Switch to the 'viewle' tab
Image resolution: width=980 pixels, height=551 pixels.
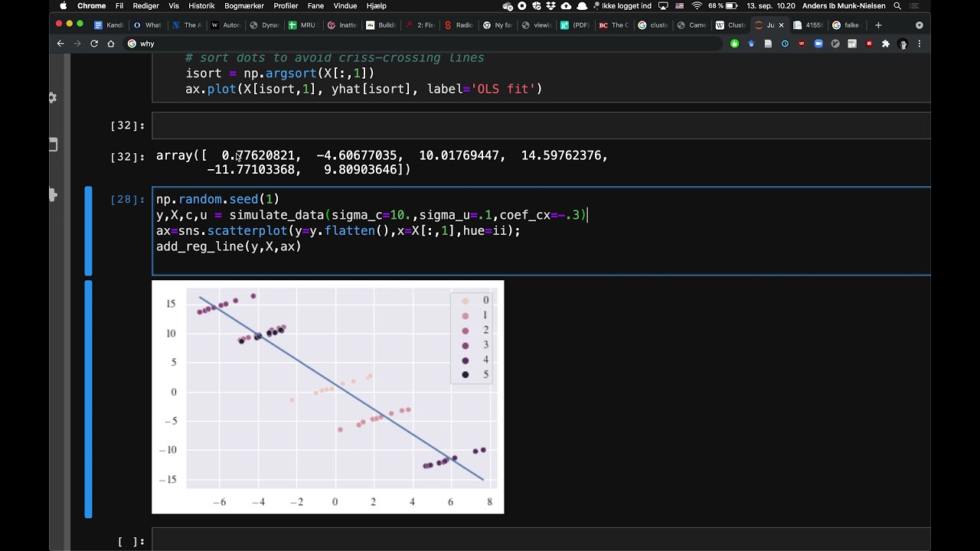point(537,25)
